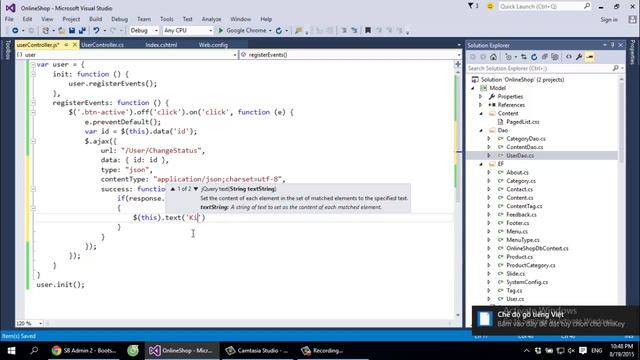The image size is (640, 360).
Task: Open the Toolbox side panel
Action: click(x=7, y=50)
